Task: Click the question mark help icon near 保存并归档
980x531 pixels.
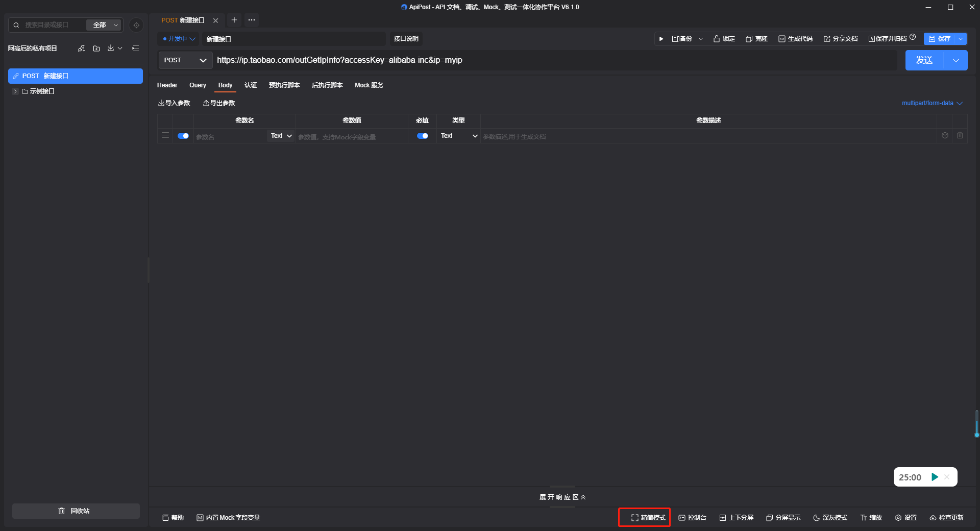Action: tap(913, 37)
